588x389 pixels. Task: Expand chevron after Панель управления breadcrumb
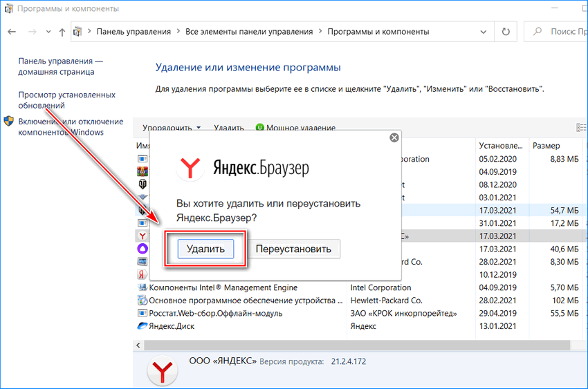click(178, 31)
